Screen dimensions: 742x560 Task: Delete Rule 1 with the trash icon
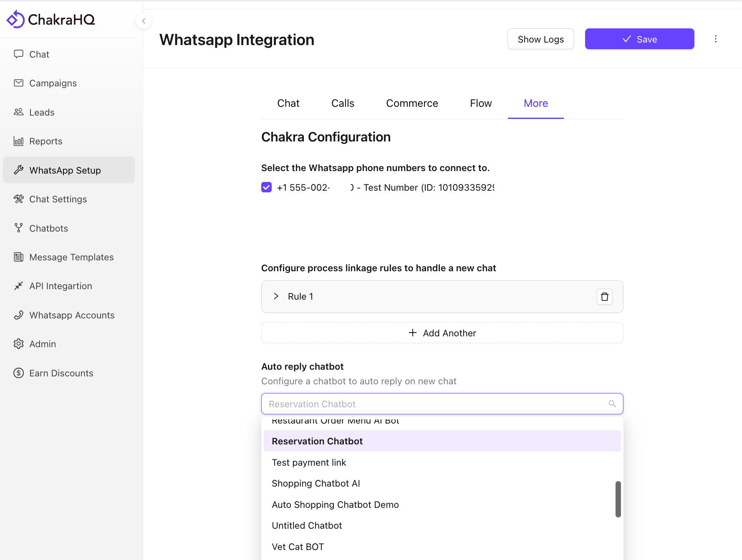(605, 297)
